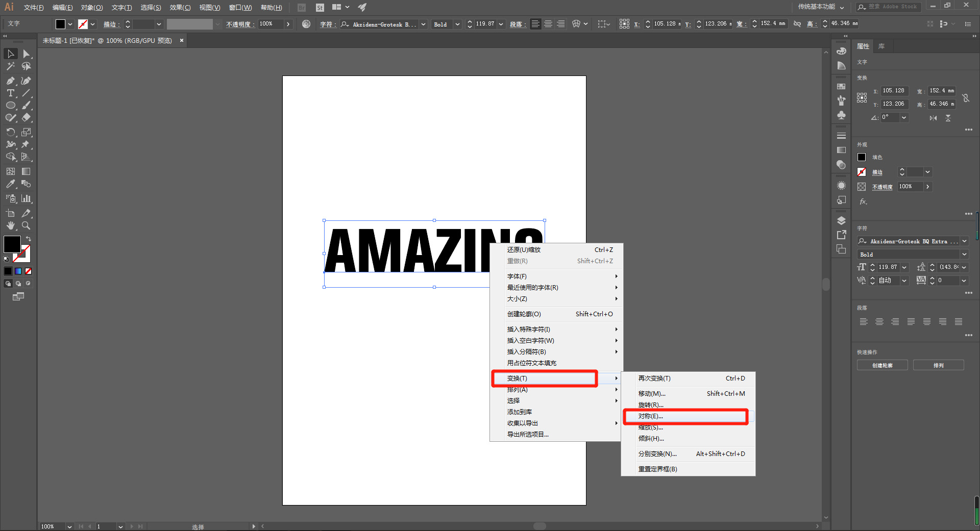
Task: Enable center paragraph alignment in control bar
Action: point(548,24)
